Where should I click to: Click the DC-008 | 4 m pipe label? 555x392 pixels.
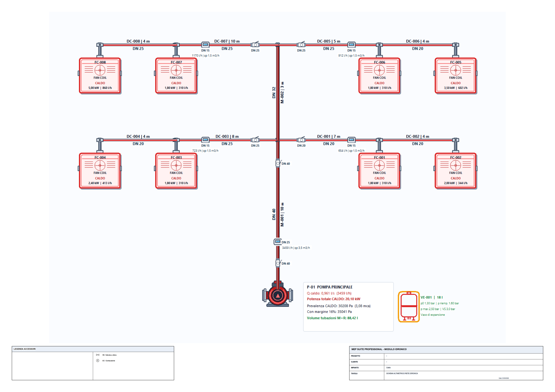[x=138, y=41]
